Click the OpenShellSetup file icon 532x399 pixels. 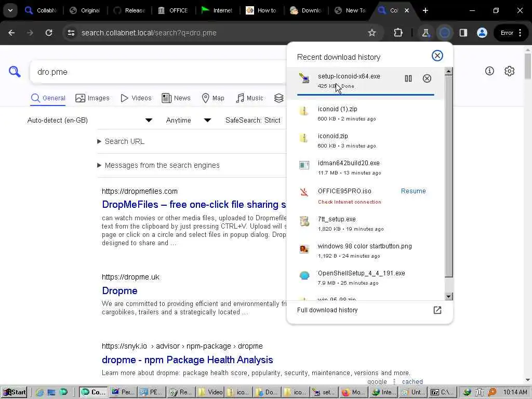[x=304, y=275]
